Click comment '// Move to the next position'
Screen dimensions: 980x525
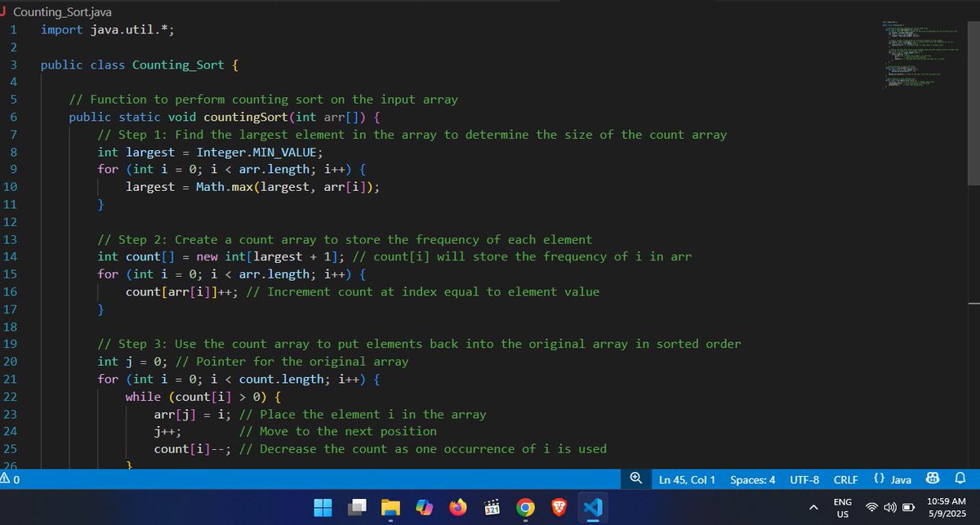(x=337, y=431)
